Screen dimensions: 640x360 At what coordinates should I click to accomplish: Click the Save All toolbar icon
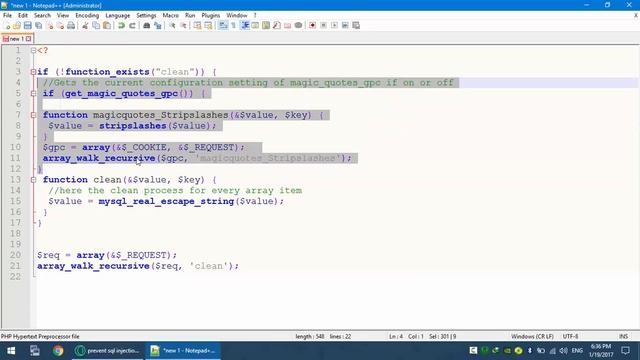tap(38, 25)
